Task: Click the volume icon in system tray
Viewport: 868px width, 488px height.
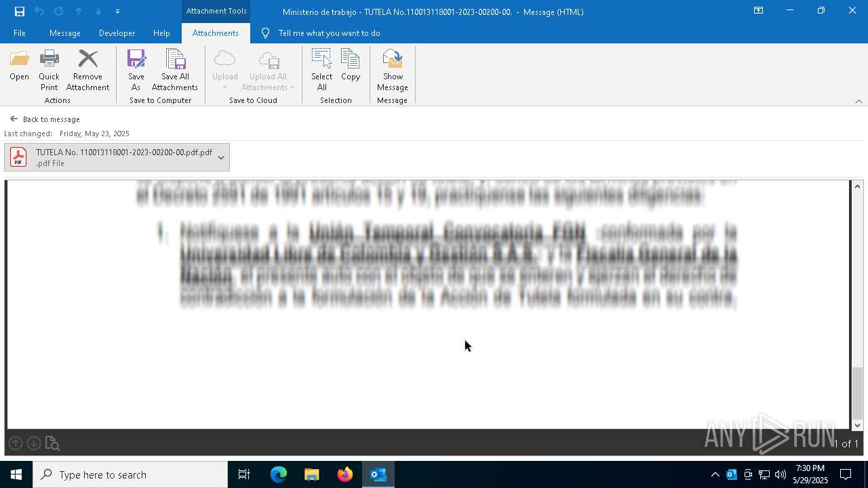Action: 781,474
